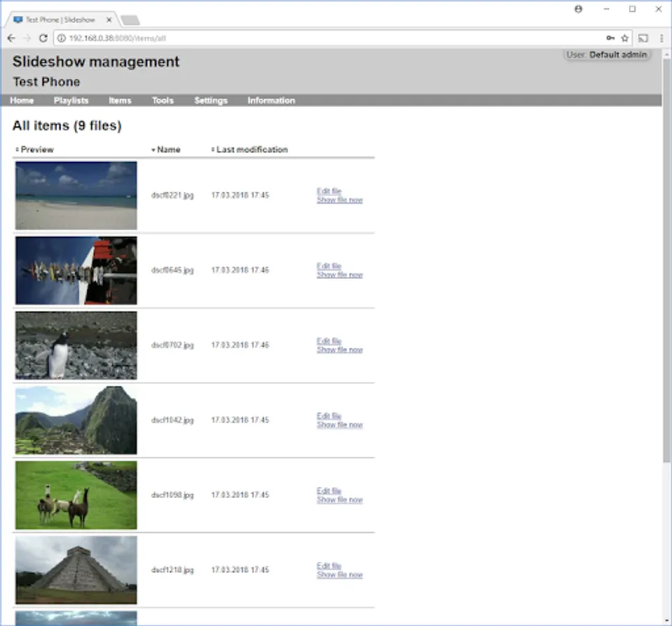The height and width of the screenshot is (626, 672).
Task: Close the Test Phone Slideshow tab
Action: [109, 19]
